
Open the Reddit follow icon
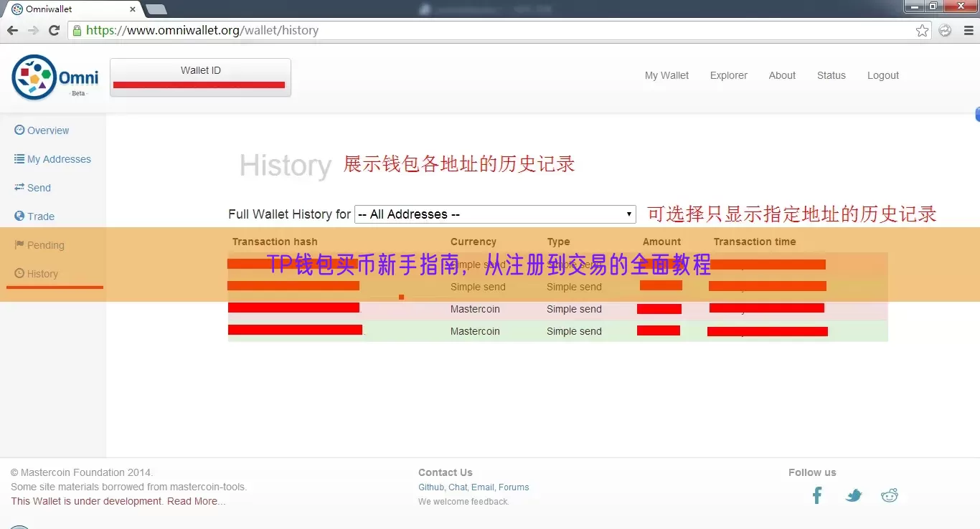(x=890, y=495)
